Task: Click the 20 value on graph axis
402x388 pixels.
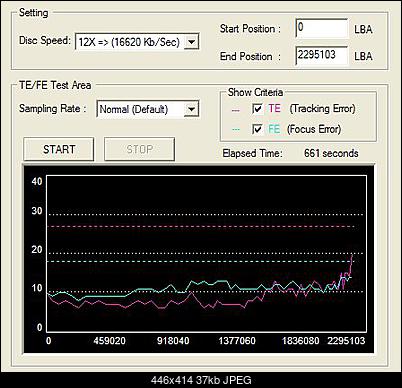Action: tap(37, 250)
